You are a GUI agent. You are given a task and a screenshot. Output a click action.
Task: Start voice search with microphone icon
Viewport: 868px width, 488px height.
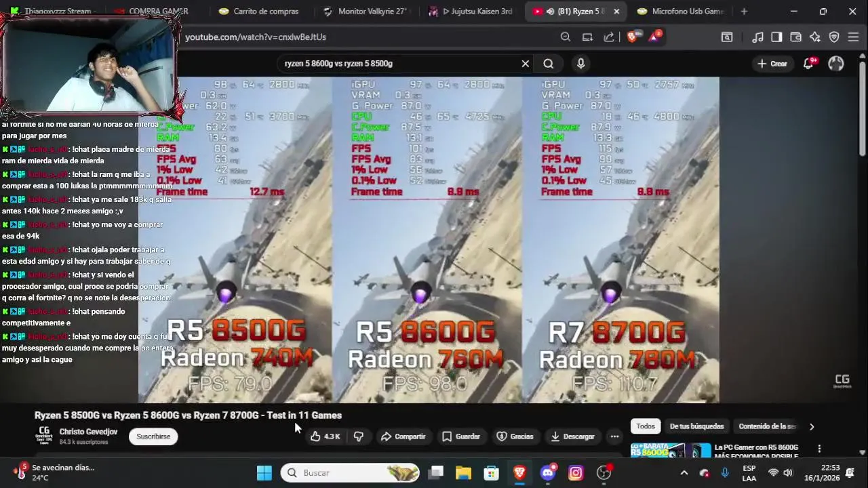pos(580,64)
